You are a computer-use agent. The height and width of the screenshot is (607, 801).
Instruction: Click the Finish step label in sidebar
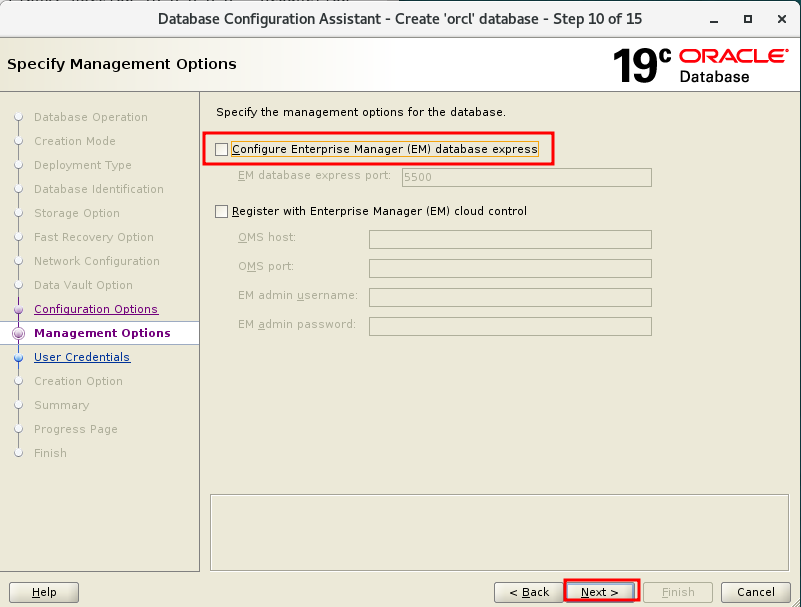(50, 453)
